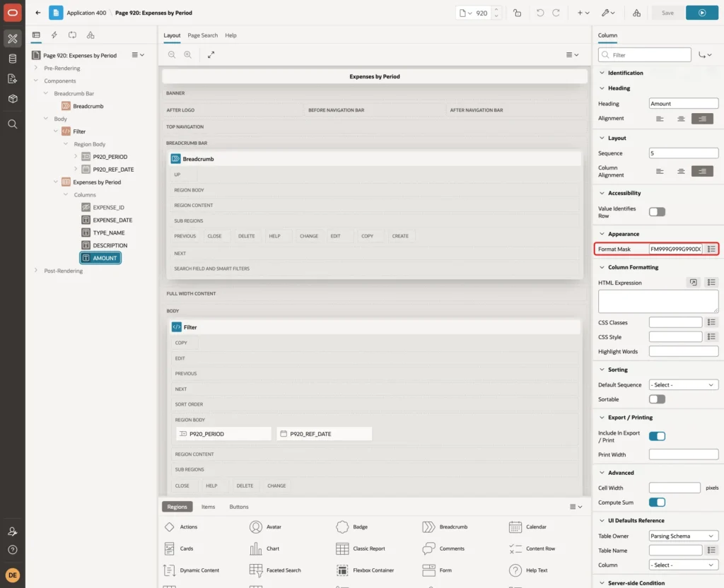Screen dimensions: 724x588
Task: Expand the layout pane to full size
Action: [x=211, y=54]
